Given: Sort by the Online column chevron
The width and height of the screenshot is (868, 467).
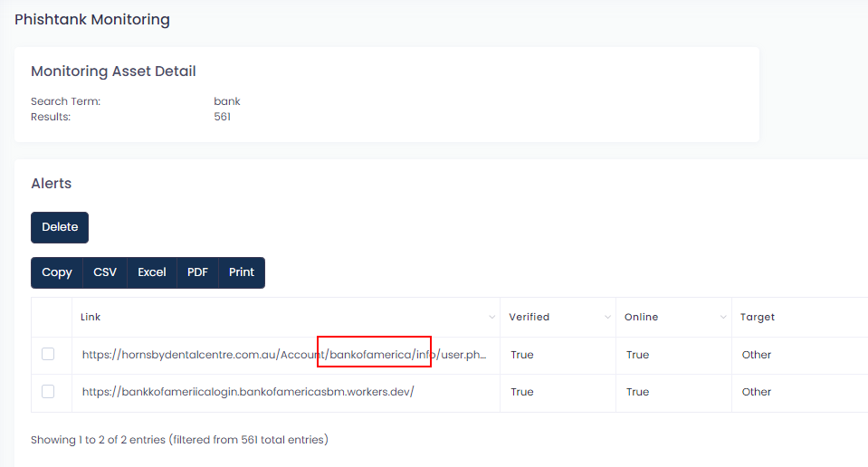Looking at the screenshot, I should pyautogui.click(x=723, y=317).
